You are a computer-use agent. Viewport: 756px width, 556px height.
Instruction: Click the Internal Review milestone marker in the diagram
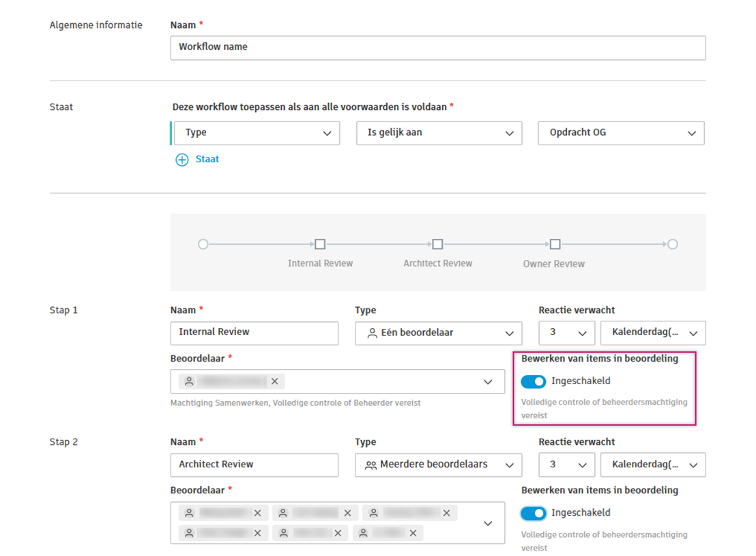320,244
